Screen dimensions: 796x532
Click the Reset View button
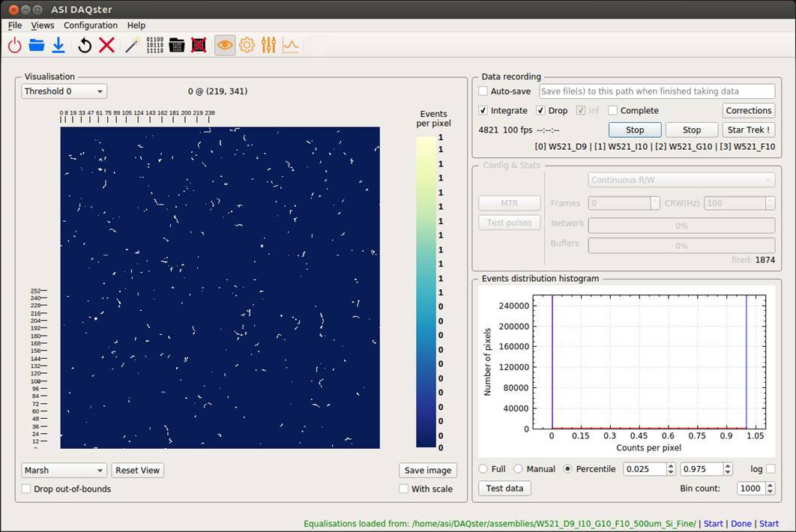(138, 471)
